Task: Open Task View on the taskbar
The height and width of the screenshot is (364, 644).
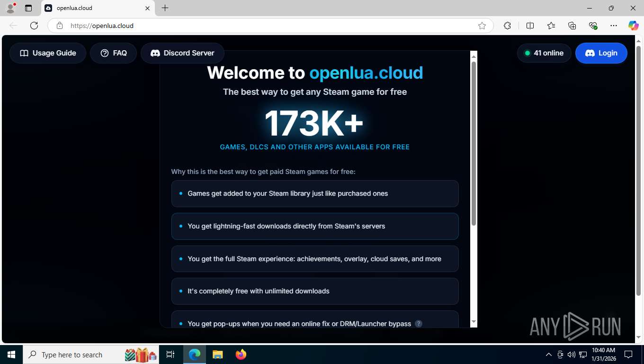Action: coord(170,355)
